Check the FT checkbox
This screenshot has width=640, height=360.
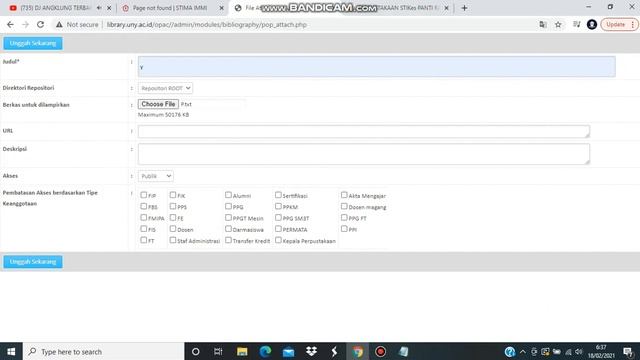144,240
